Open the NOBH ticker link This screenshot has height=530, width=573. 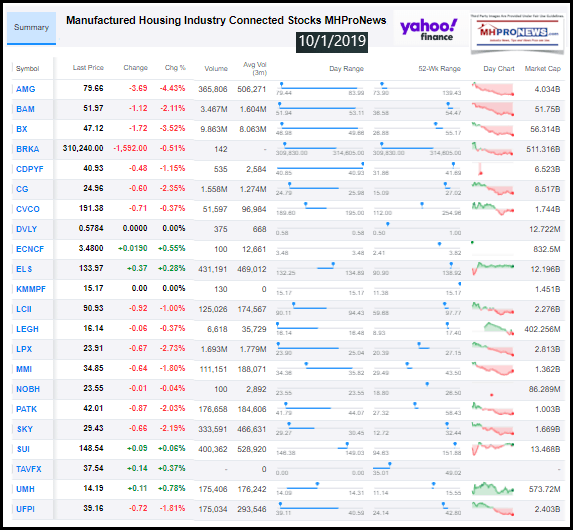click(x=28, y=389)
